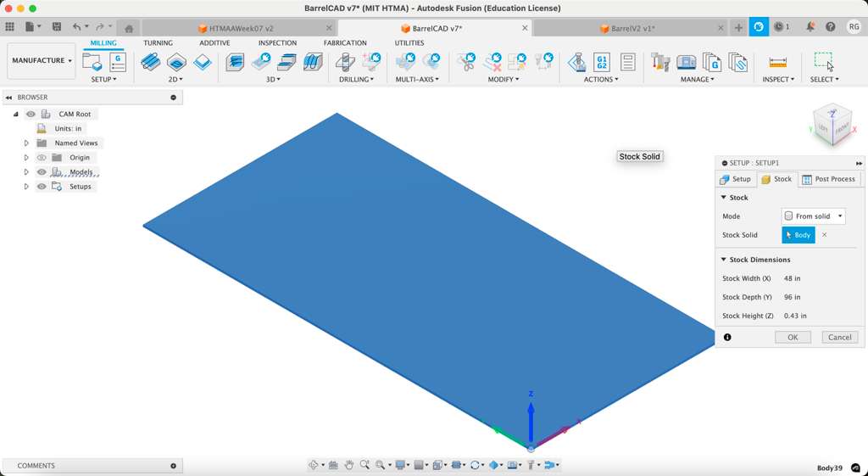Viewport: 868px width, 476px height.
Task: Switch to the Turning ribbon tab
Action: (x=158, y=42)
